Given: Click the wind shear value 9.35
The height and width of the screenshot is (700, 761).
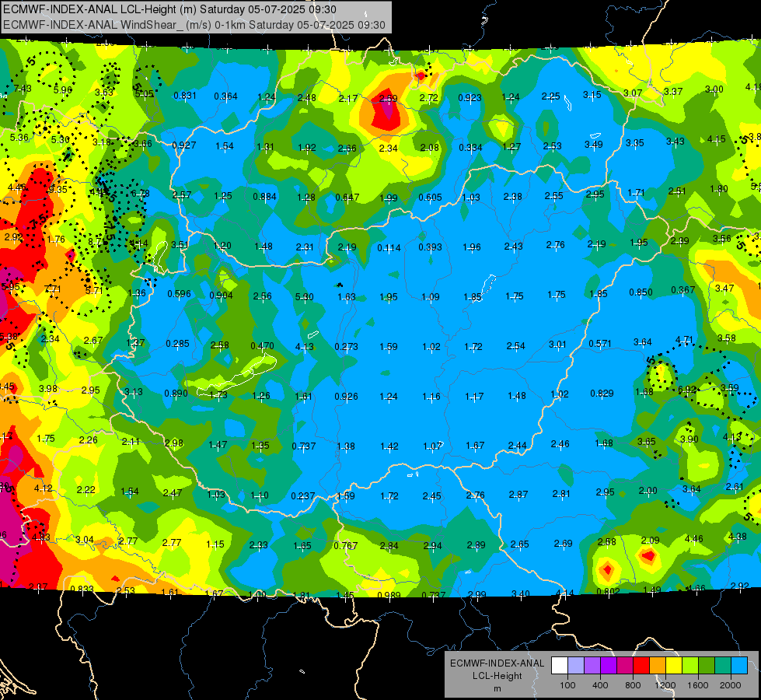Looking at the screenshot, I should tap(58, 190).
